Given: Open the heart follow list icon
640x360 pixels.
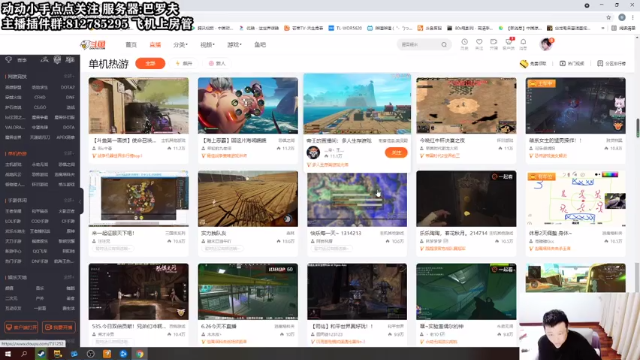Looking at the screenshot, I should pos(479,42).
